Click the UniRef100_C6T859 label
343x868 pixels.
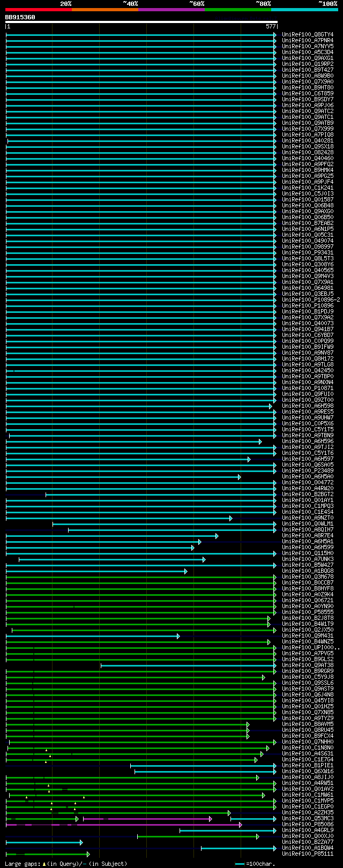point(308,94)
